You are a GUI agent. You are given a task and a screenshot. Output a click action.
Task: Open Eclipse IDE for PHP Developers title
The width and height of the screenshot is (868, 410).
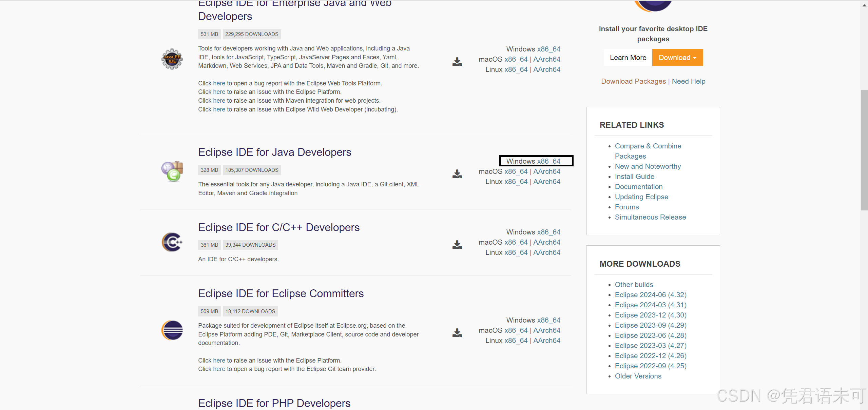click(x=274, y=403)
